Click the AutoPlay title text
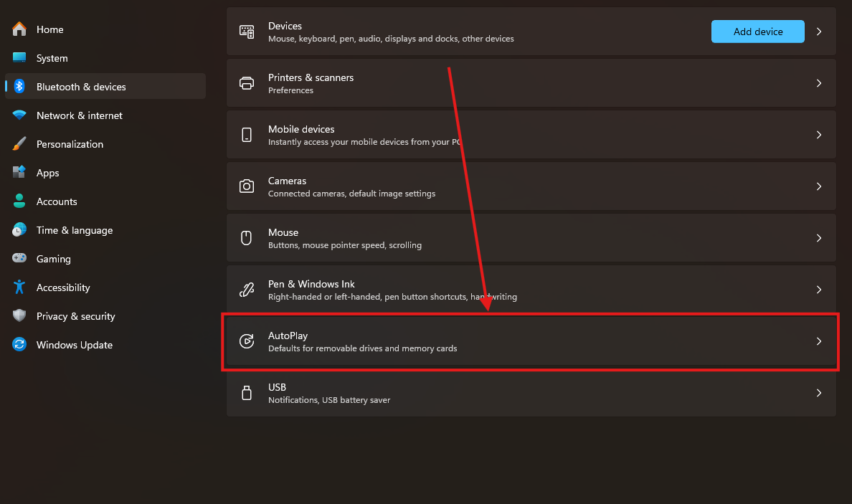 coord(288,336)
